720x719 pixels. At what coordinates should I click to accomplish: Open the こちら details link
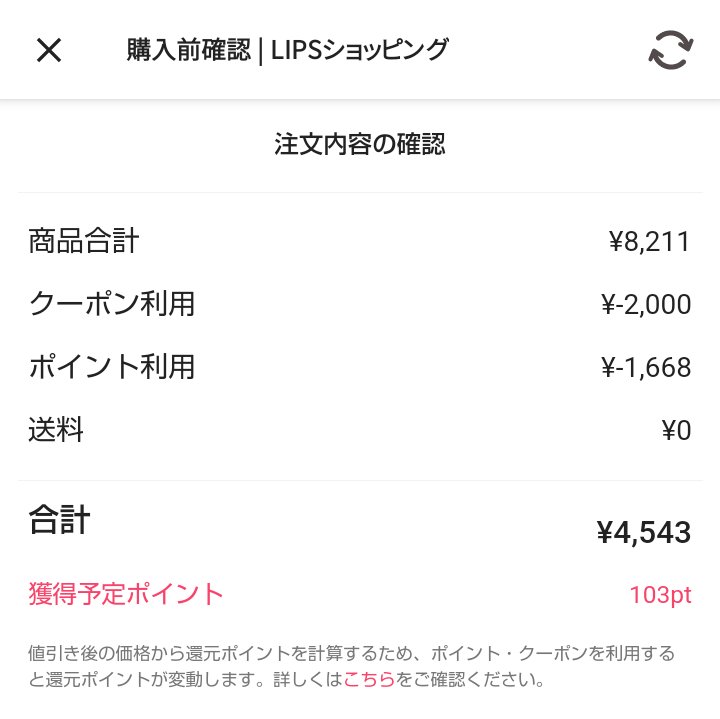pos(369,681)
